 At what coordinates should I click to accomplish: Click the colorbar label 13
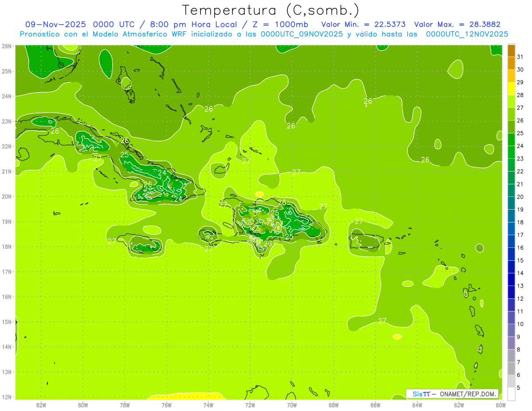click(520, 286)
